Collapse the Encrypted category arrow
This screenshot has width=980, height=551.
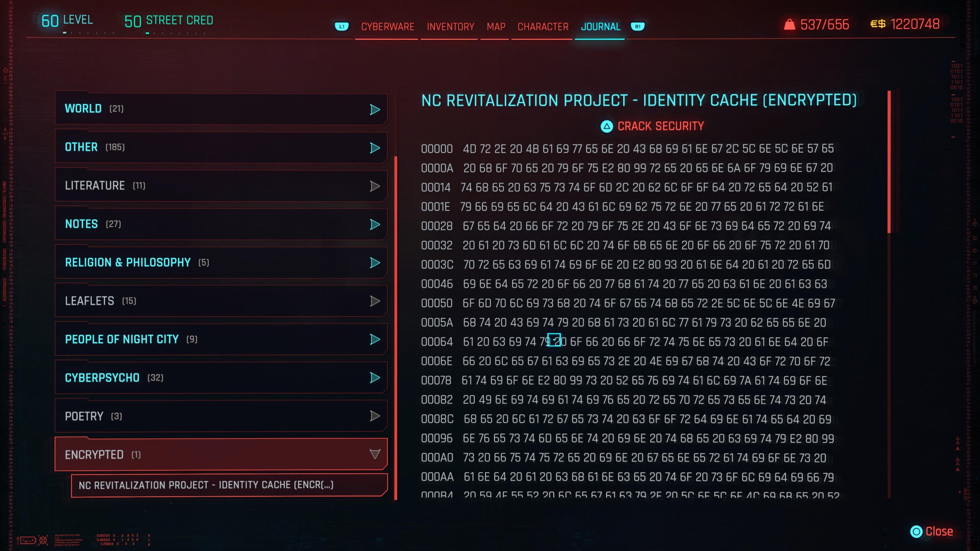[x=375, y=454]
